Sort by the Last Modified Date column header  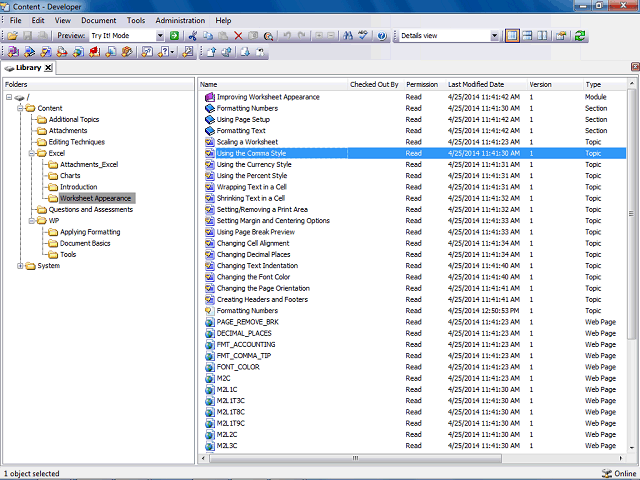[486, 84]
